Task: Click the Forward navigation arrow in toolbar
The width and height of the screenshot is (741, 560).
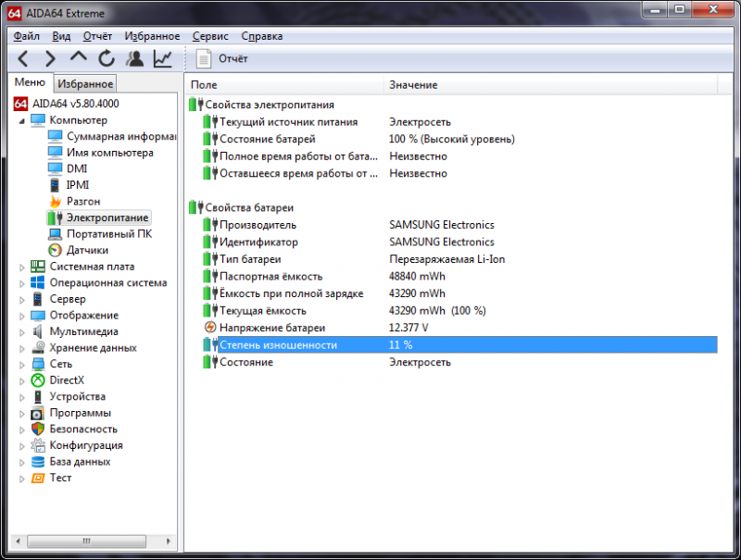Action: click(x=51, y=59)
